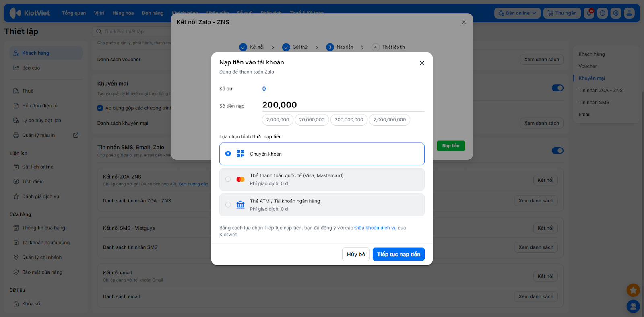Toggle the Tin nhắn SMS, Email, Zalo switch
Viewport: 644px width, 317px height.
[557, 150]
